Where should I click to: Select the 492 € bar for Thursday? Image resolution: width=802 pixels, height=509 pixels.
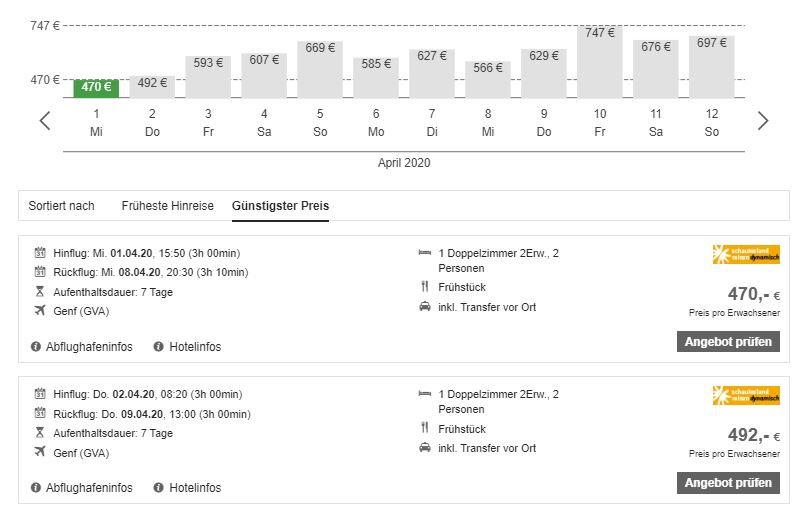pos(152,86)
